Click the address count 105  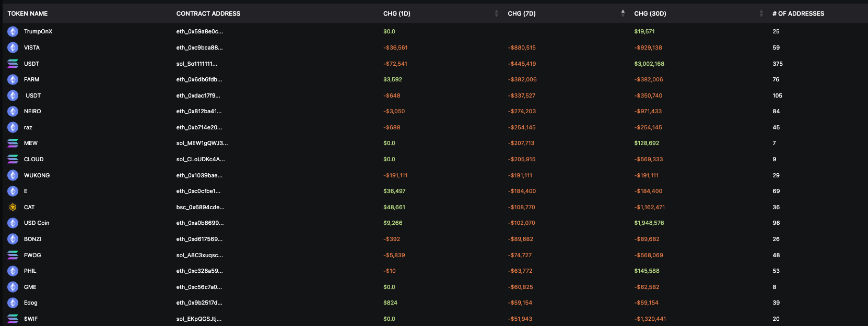pos(778,95)
